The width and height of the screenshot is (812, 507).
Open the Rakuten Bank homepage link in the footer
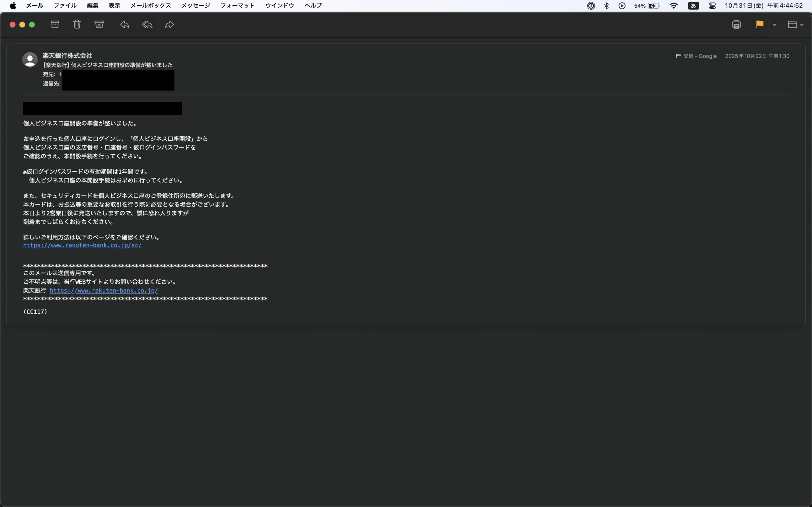click(104, 291)
